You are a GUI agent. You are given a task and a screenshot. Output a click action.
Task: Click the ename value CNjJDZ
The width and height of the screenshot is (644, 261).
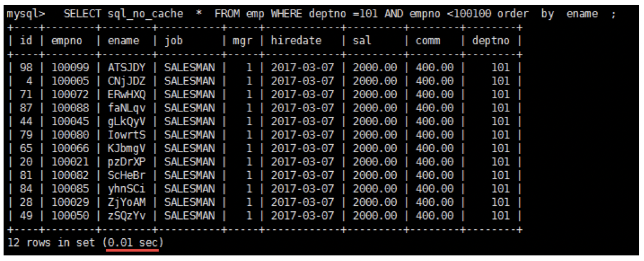[126, 81]
